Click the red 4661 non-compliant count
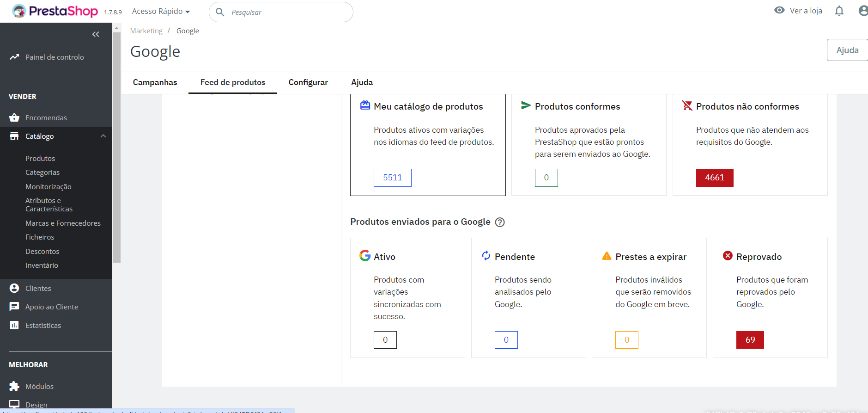 715,178
